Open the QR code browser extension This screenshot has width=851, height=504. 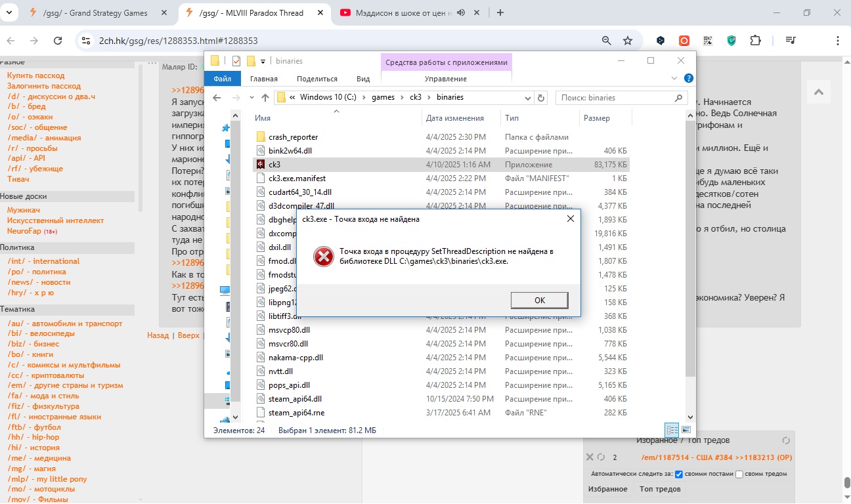pyautogui.click(x=708, y=41)
